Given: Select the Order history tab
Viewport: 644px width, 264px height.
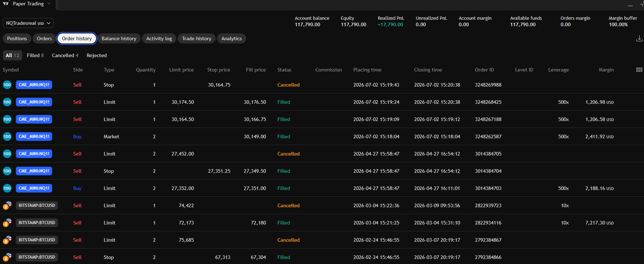Looking at the screenshot, I should (77, 38).
